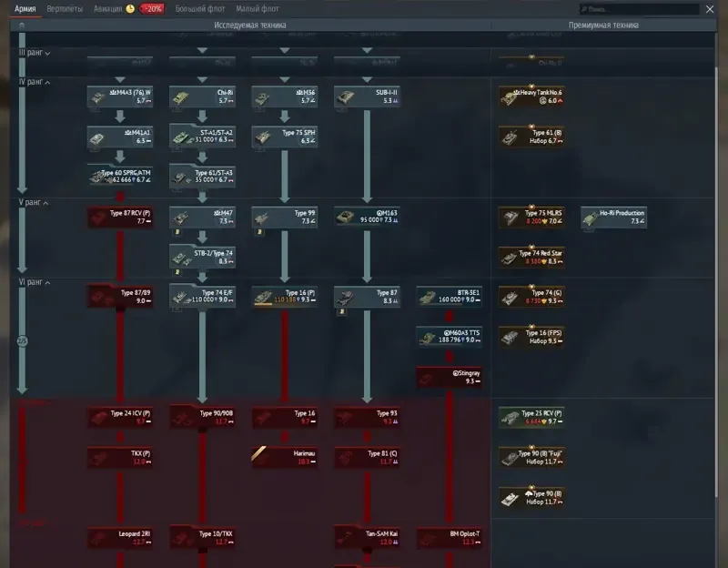The image size is (728, 568).
Task: Select the M41A1 tank icon
Action: tap(96, 137)
